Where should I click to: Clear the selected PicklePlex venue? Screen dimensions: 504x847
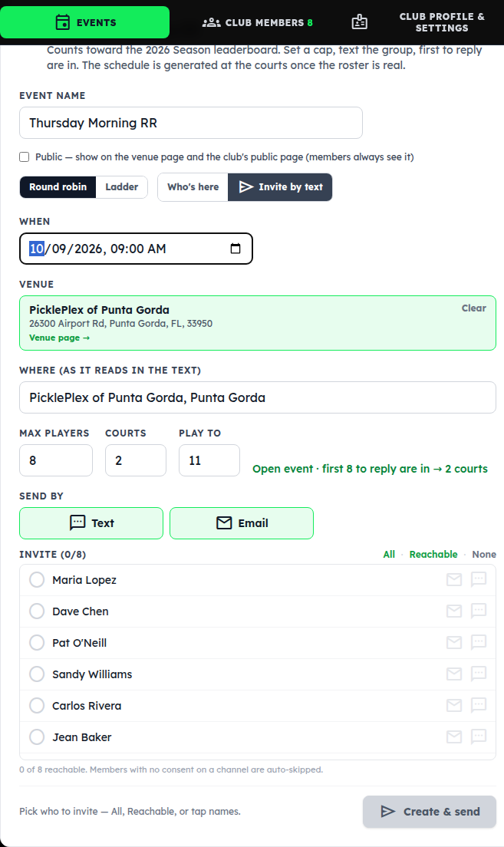474,308
